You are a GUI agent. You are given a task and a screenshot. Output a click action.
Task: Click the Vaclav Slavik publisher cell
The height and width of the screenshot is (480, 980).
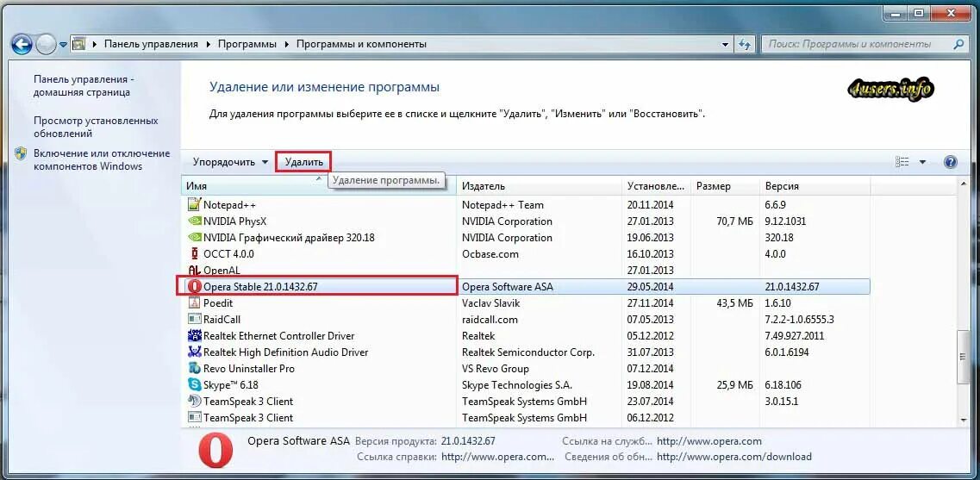tap(490, 303)
